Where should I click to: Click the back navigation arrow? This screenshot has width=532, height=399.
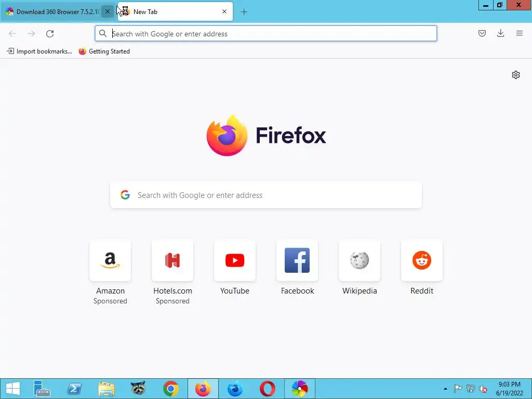[x=12, y=34]
